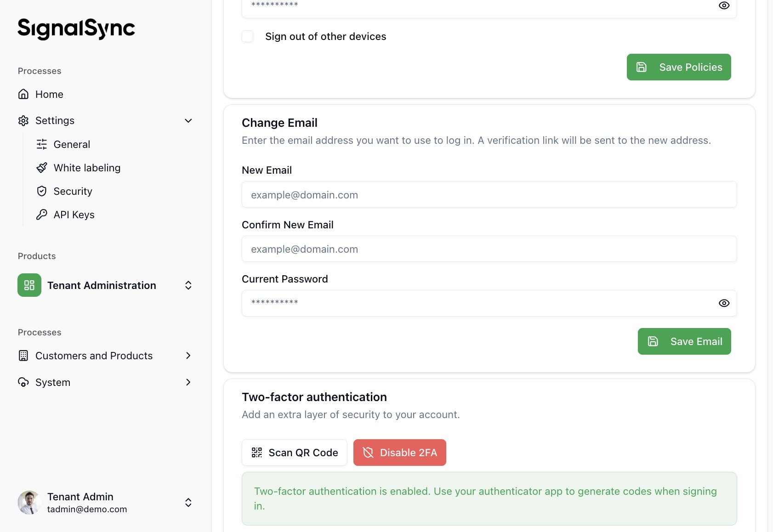773x532 pixels.
Task: Click the green Tenant Administration product icon
Action: (29, 285)
